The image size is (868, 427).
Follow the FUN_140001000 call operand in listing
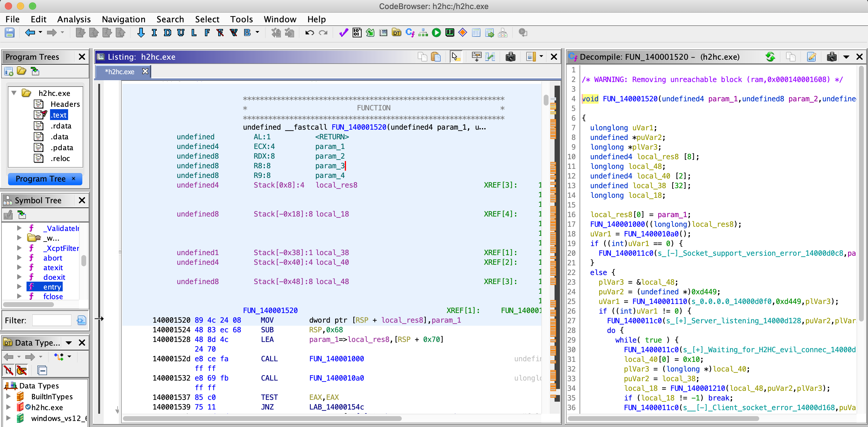click(x=337, y=359)
